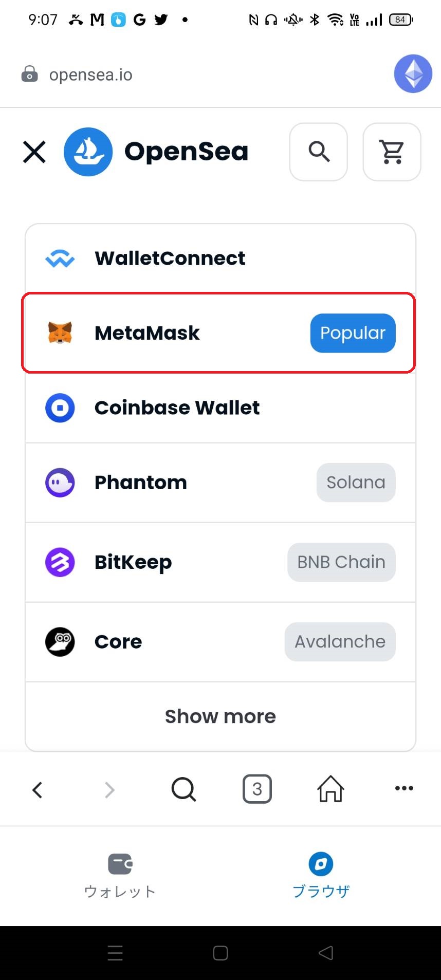Viewport: 441px width, 980px height.
Task: Choose Phantom wallet for Solana
Action: (220, 483)
